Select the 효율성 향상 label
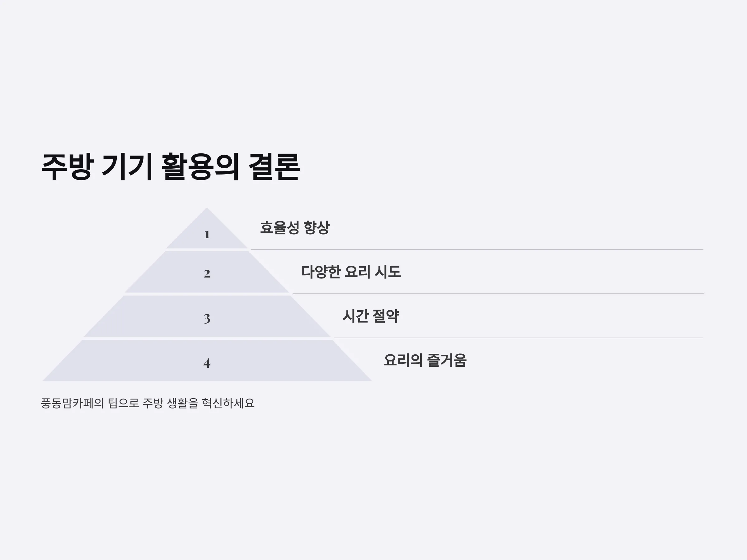The height and width of the screenshot is (560, 747). [295, 227]
